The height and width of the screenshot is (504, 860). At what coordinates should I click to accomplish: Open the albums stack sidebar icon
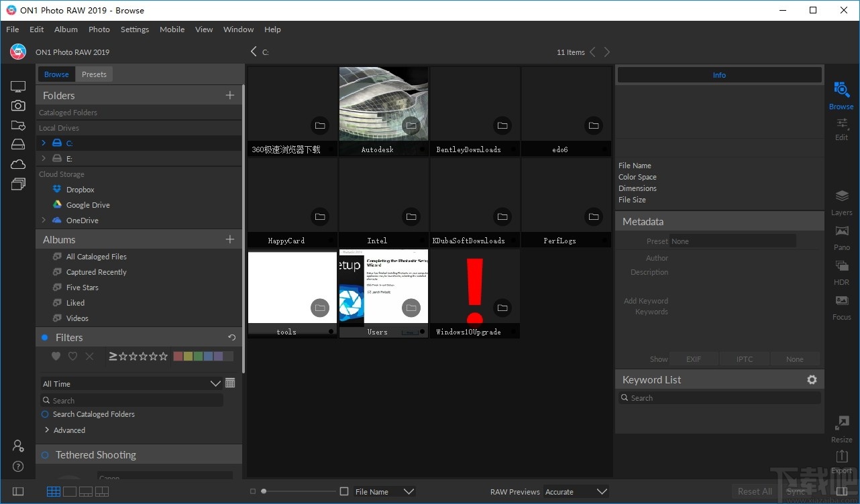18,184
